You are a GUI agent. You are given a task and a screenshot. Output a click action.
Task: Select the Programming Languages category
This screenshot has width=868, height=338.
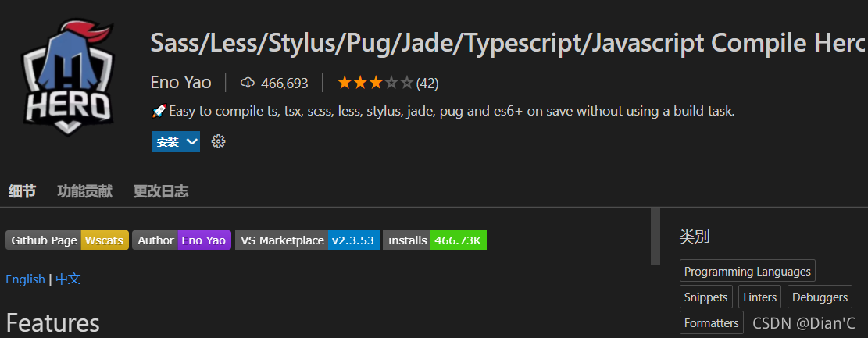coord(748,271)
